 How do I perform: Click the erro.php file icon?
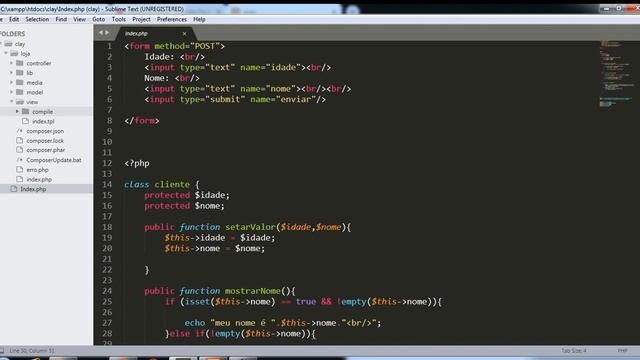coord(20,169)
